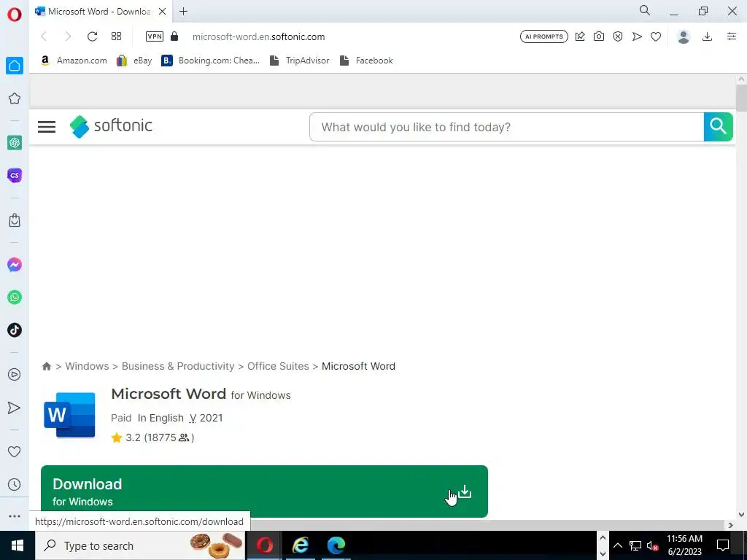Viewport: 747px width, 560px height.
Task: Open the Player icon in the sidebar
Action: [x=15, y=375]
